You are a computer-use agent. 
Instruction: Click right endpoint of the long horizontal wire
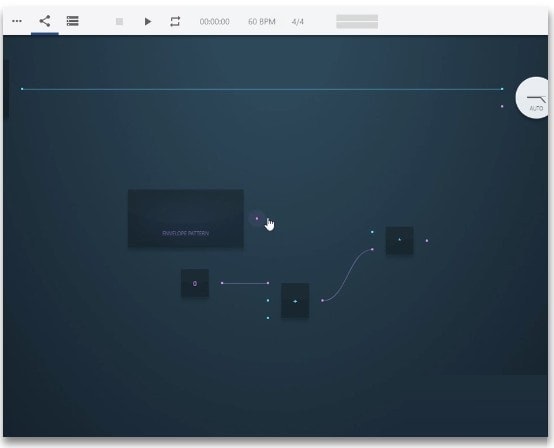pos(502,89)
